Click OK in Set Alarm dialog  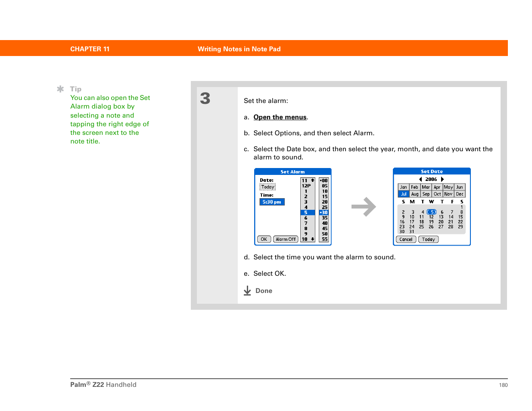click(x=264, y=239)
